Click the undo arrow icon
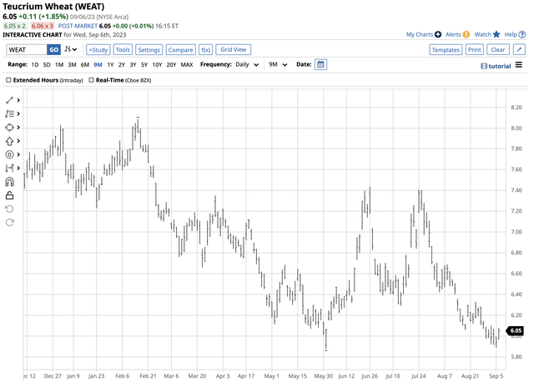 tap(9, 209)
